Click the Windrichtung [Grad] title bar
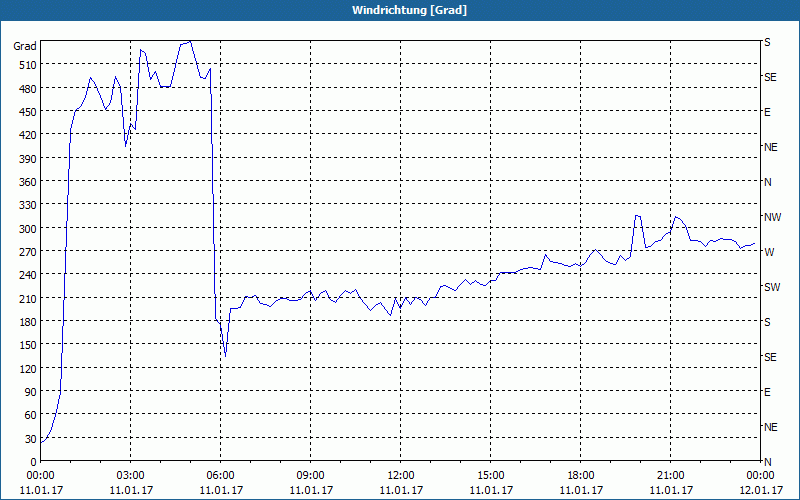800x500 pixels. tap(400, 10)
